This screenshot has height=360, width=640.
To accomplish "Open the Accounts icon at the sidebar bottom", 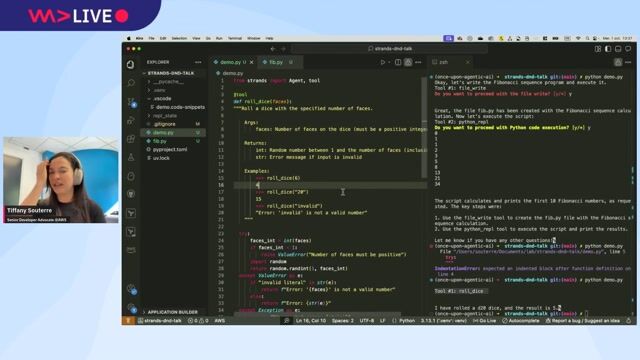I will click(131, 289).
